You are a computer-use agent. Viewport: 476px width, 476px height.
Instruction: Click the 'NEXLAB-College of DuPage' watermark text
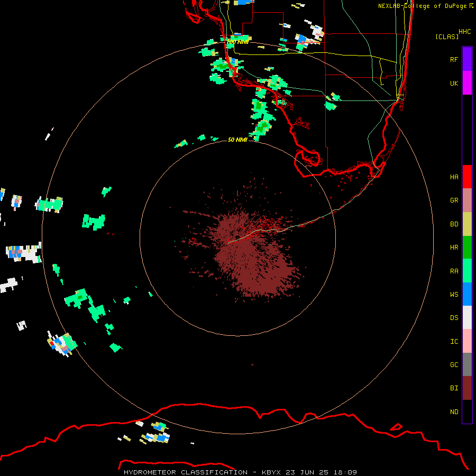[x=422, y=6]
